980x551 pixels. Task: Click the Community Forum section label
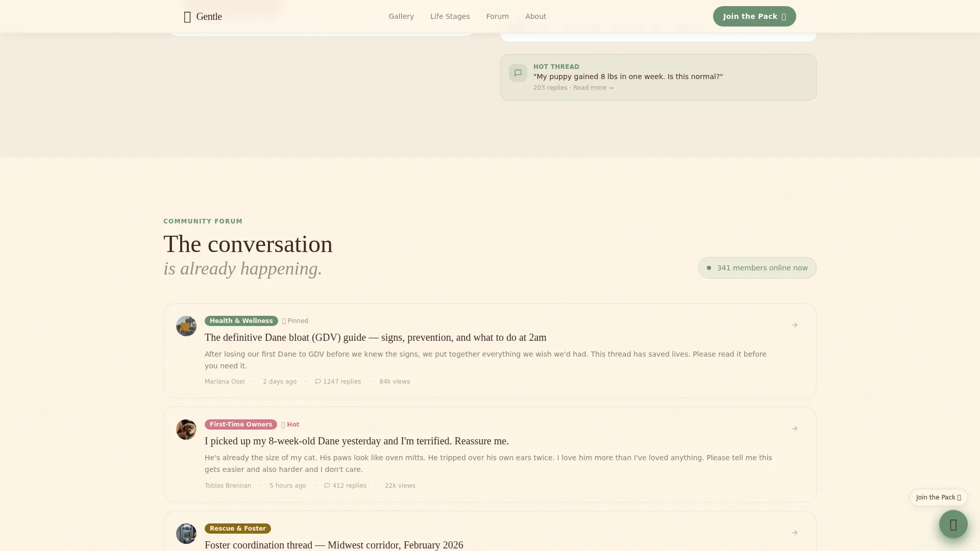point(203,221)
